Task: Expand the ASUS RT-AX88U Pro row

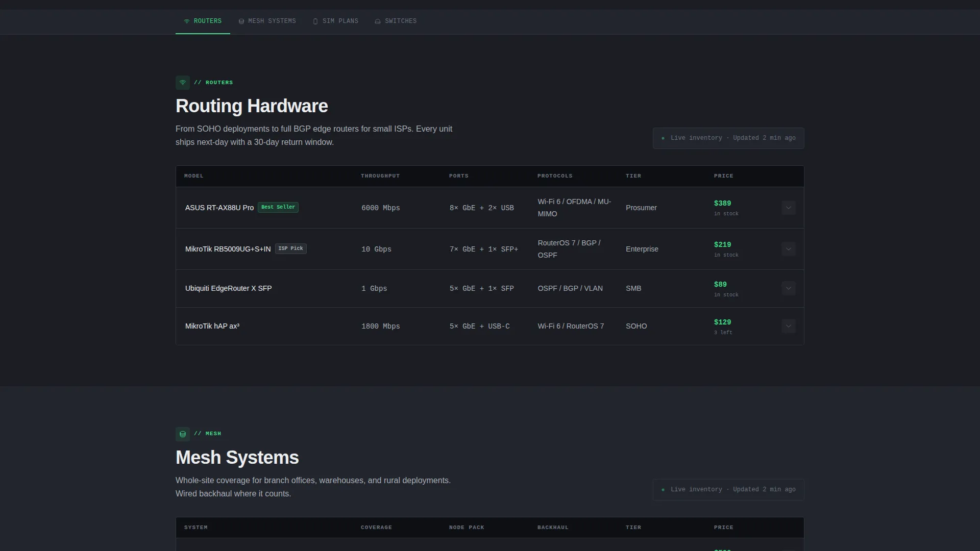Action: (x=789, y=208)
